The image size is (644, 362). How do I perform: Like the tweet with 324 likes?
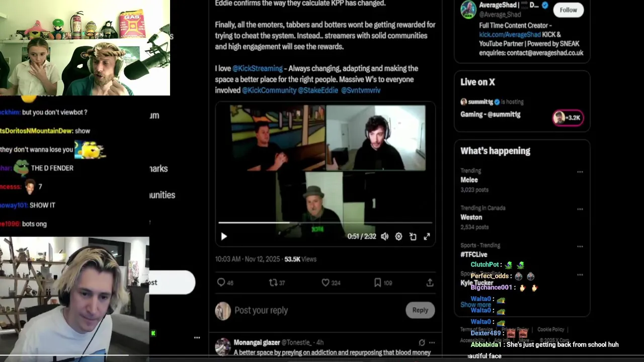point(331,283)
